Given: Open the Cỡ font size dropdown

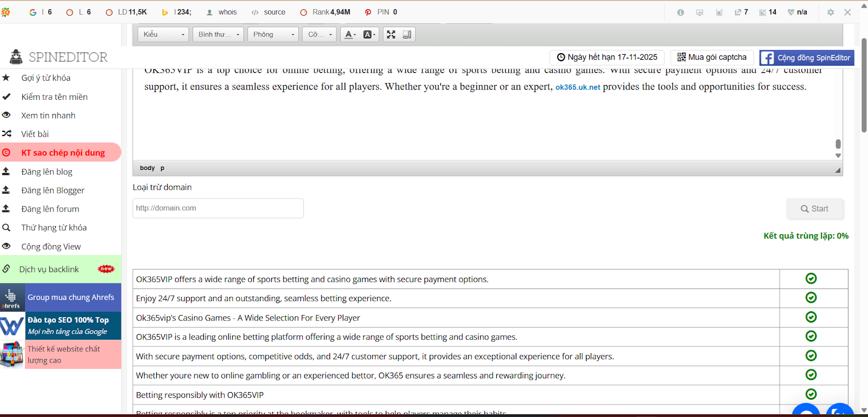Looking at the screenshot, I should [320, 34].
